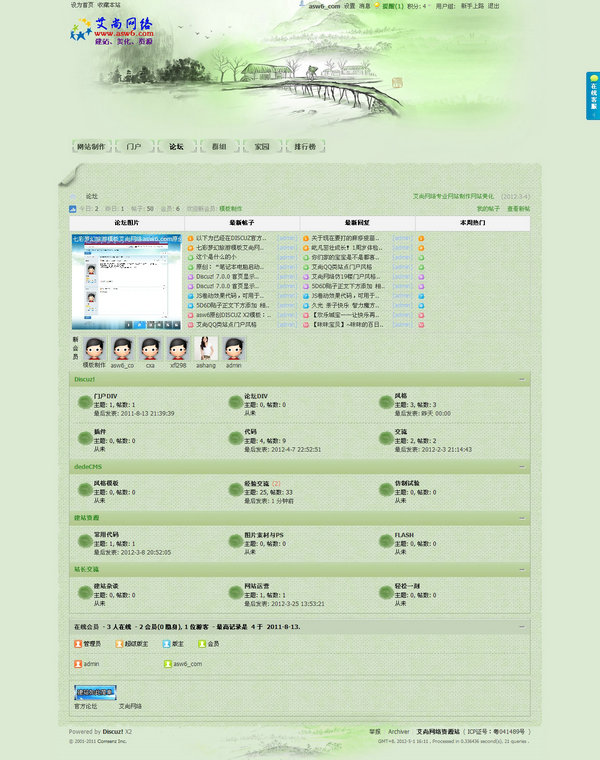Click the FLASH forum icon
Screen dimensions: 600x760
point(385,541)
